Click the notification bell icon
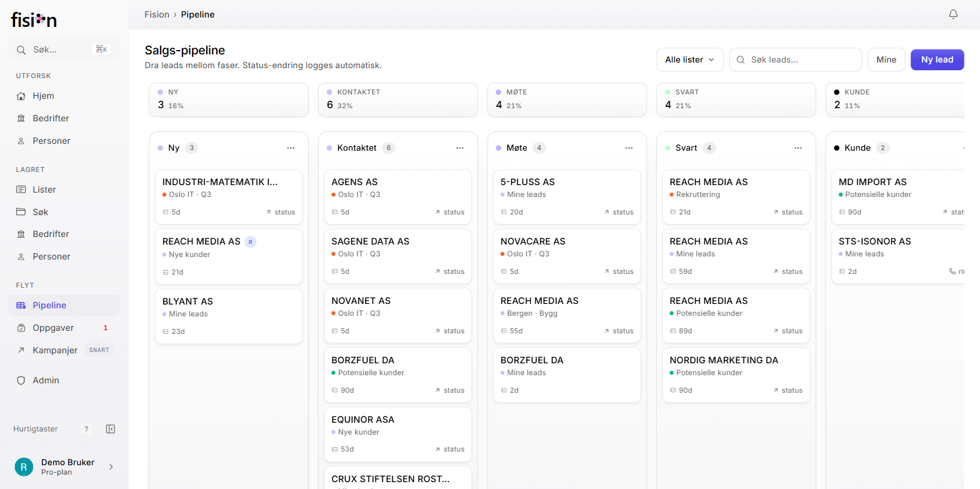 tap(953, 14)
